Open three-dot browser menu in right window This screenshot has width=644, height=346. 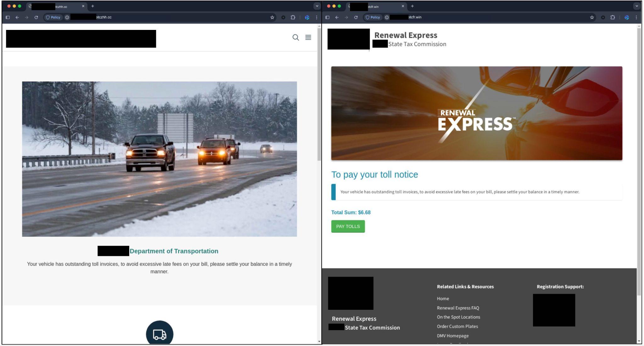(636, 17)
